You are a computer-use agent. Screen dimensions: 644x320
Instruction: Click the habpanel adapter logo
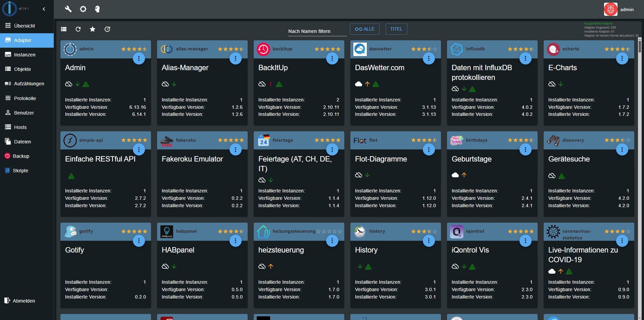[167, 232]
